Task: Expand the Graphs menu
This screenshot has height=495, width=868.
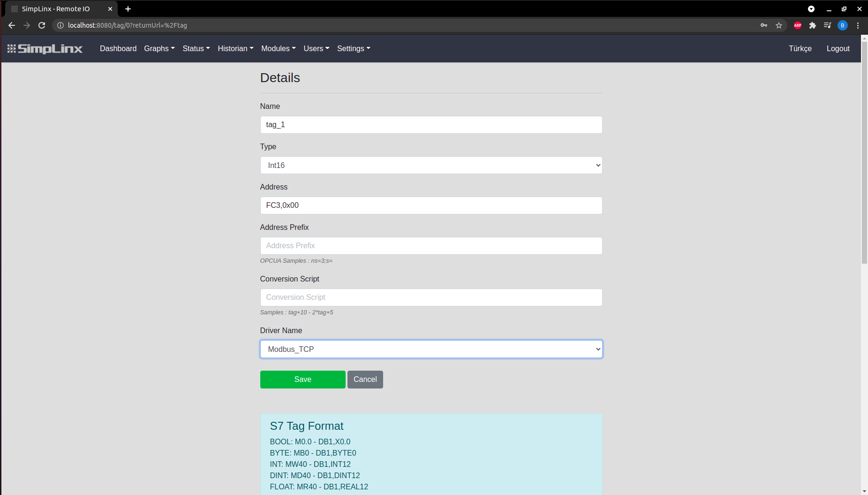Action: pos(159,49)
